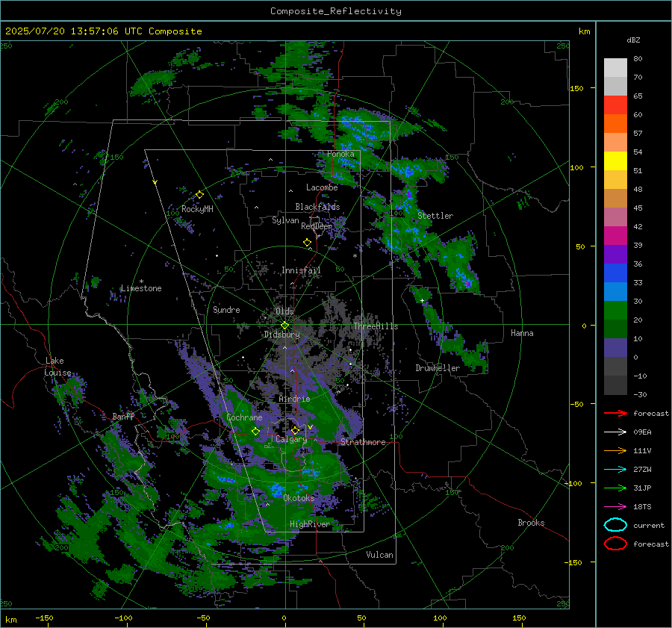This screenshot has height=628, width=672.
Task: Click the Okotoks town label
Action: 299,498
